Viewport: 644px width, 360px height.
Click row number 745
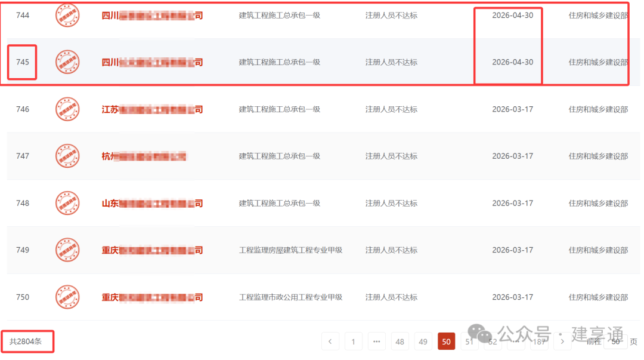tap(23, 62)
